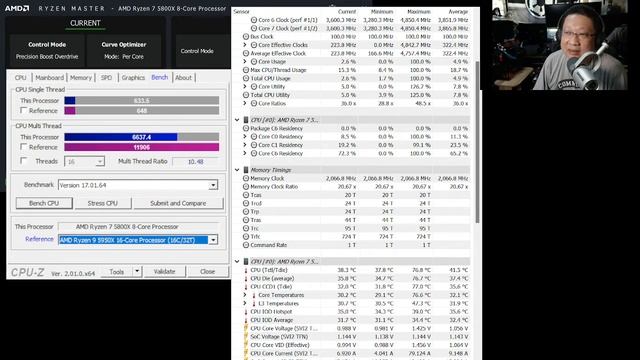The width and height of the screenshot is (640, 360).
Task: Select the CURRENT tab in Ryzen Master
Action: [x=85, y=23]
